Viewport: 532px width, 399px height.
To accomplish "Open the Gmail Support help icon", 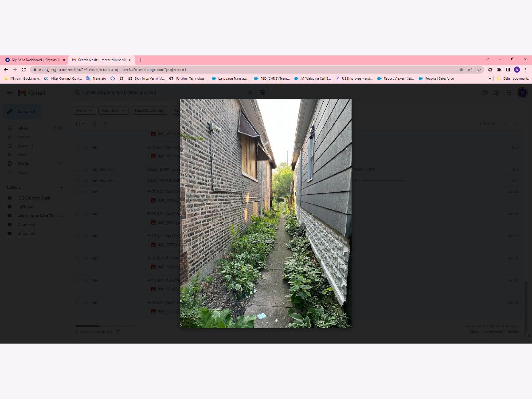I will pyautogui.click(x=485, y=93).
